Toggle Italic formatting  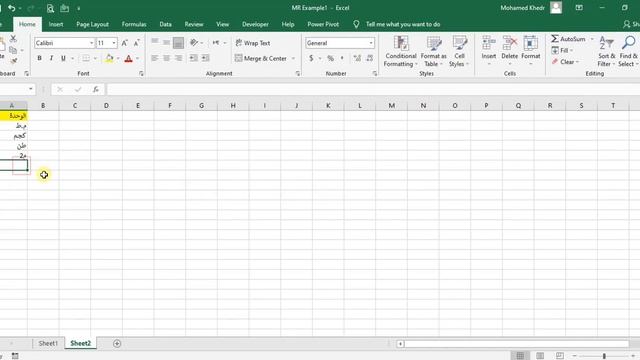(x=51, y=58)
